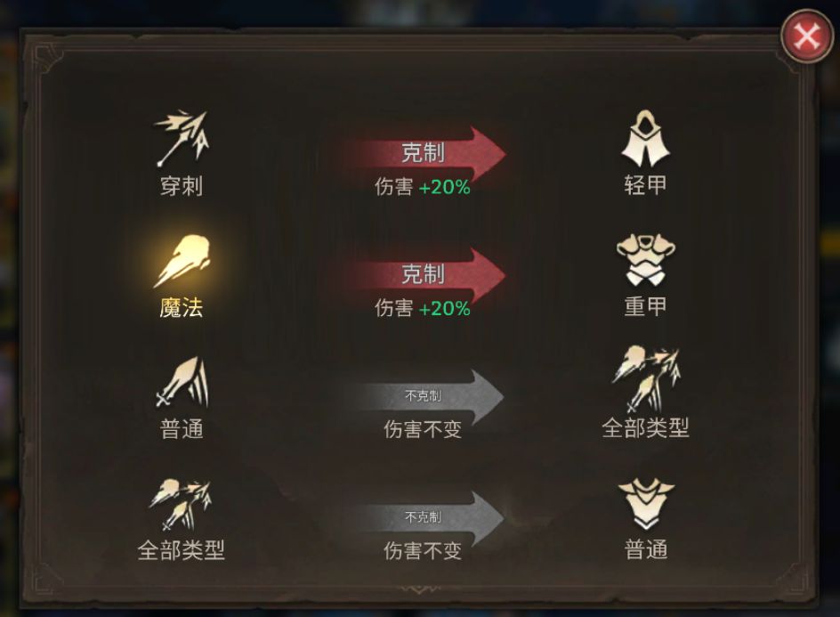
Task: Click the 普通 normal armor icon
Action: click(x=645, y=504)
